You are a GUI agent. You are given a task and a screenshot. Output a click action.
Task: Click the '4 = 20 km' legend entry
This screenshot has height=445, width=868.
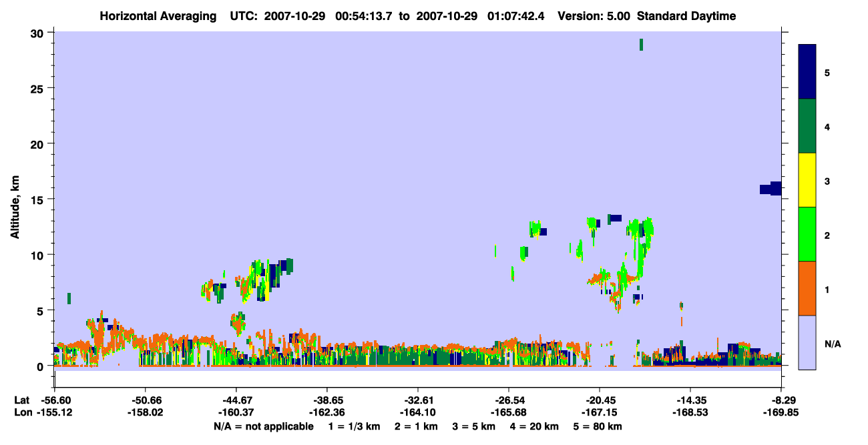pos(535,426)
